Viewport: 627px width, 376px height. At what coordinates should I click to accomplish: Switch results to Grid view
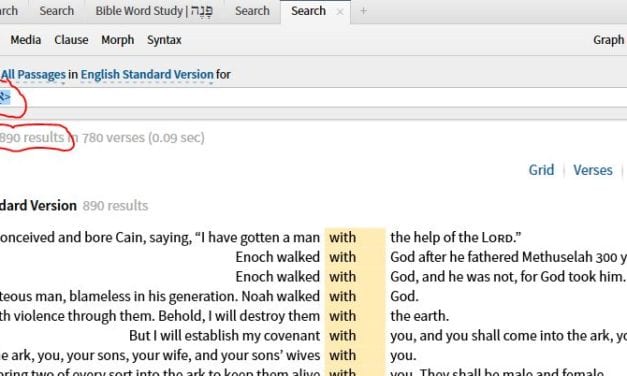click(541, 170)
